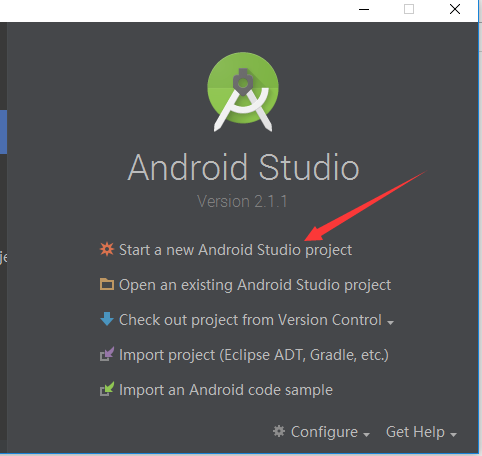Import an Android code sample
The width and height of the screenshot is (482, 456).
coord(226,390)
